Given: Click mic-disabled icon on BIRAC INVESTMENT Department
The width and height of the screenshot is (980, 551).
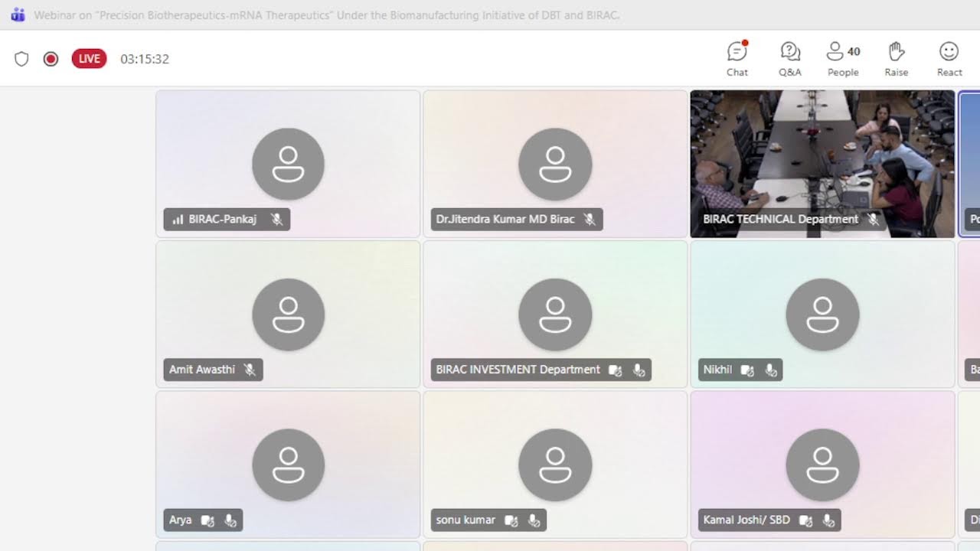Looking at the screenshot, I should pos(639,370).
